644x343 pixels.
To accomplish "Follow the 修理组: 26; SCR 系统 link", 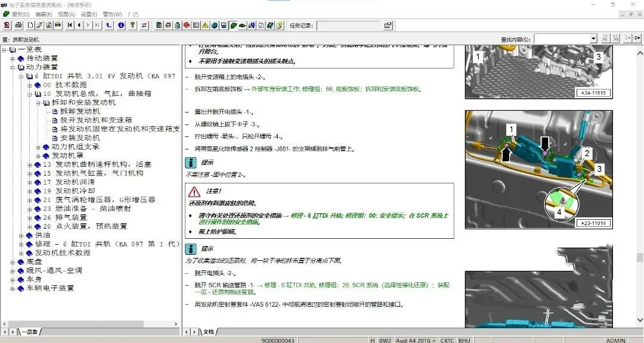I will click(x=322, y=288).
